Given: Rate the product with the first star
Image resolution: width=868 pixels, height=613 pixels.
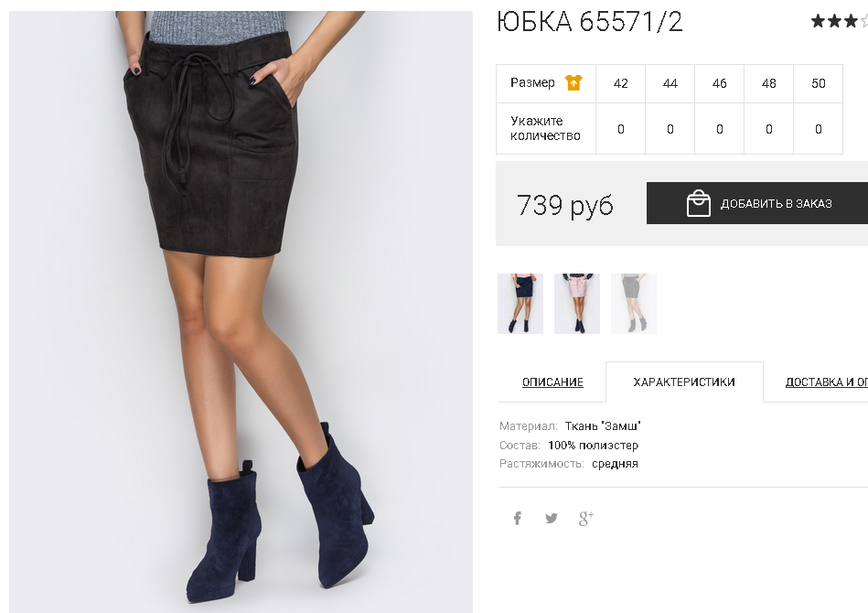Looking at the screenshot, I should (x=818, y=21).
